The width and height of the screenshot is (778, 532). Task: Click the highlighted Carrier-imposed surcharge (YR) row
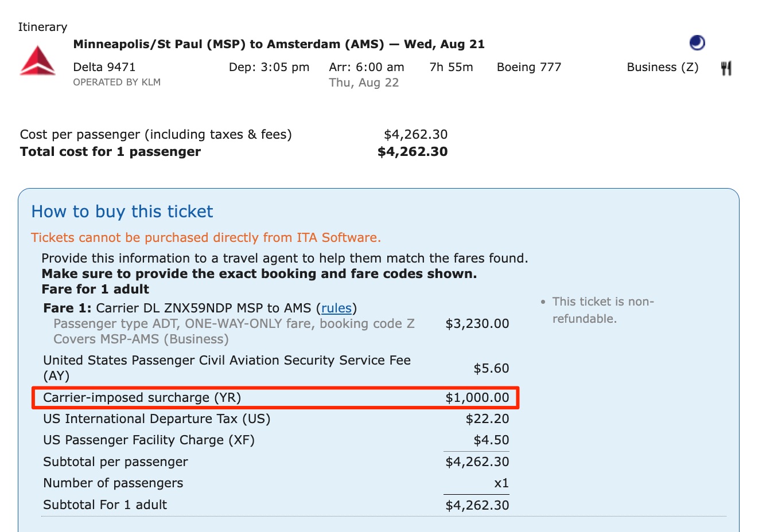275,397
